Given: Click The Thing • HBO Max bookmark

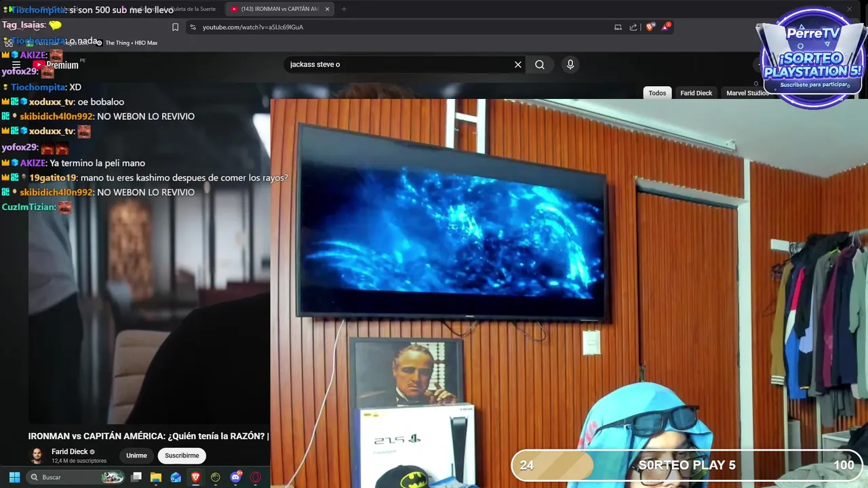Looking at the screenshot, I should click(x=126, y=43).
